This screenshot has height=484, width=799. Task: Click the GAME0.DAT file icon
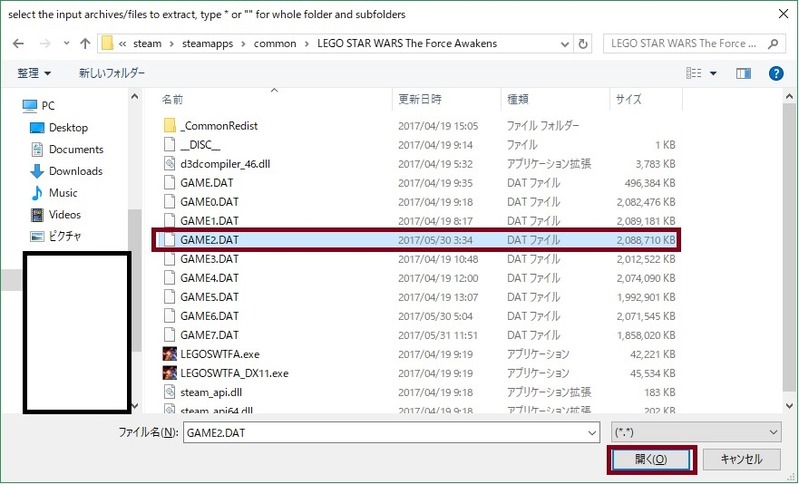click(x=170, y=202)
